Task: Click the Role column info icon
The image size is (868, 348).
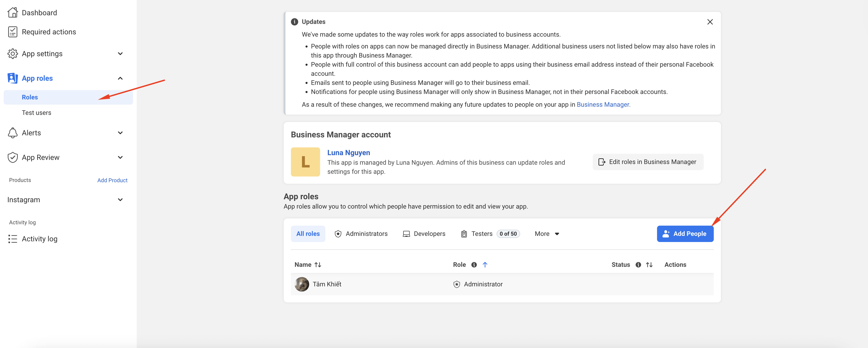Action: coord(474,265)
